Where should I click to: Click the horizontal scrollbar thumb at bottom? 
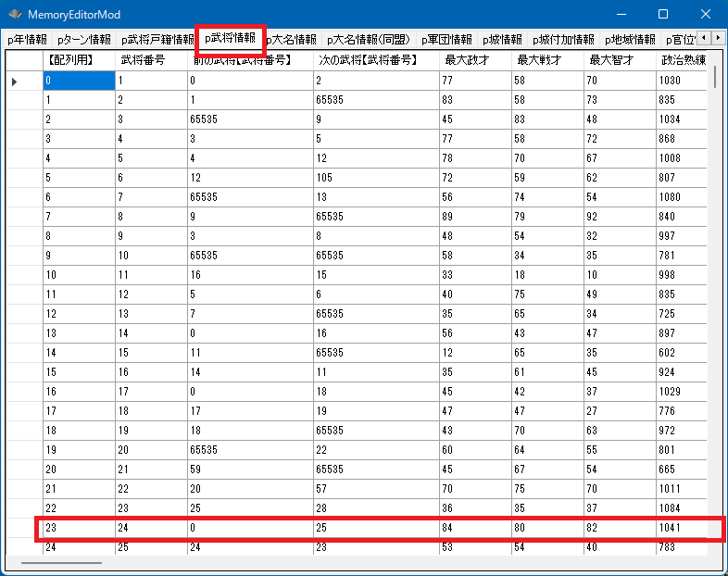tap(61, 562)
